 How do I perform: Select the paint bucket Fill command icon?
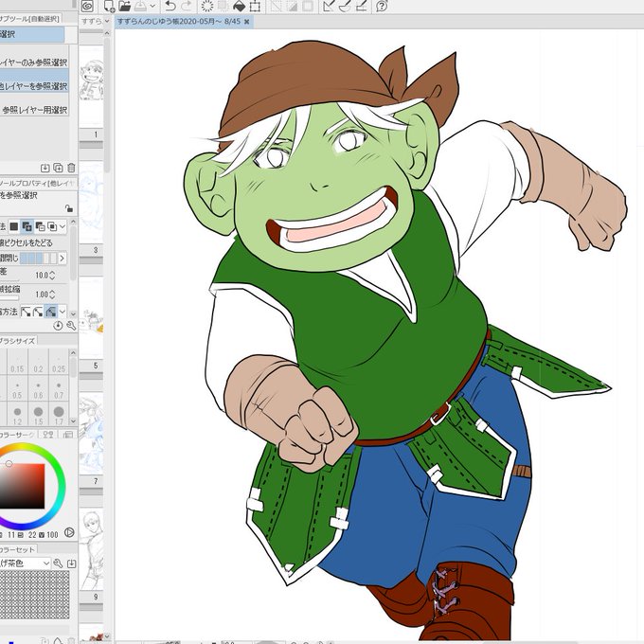coord(239,6)
